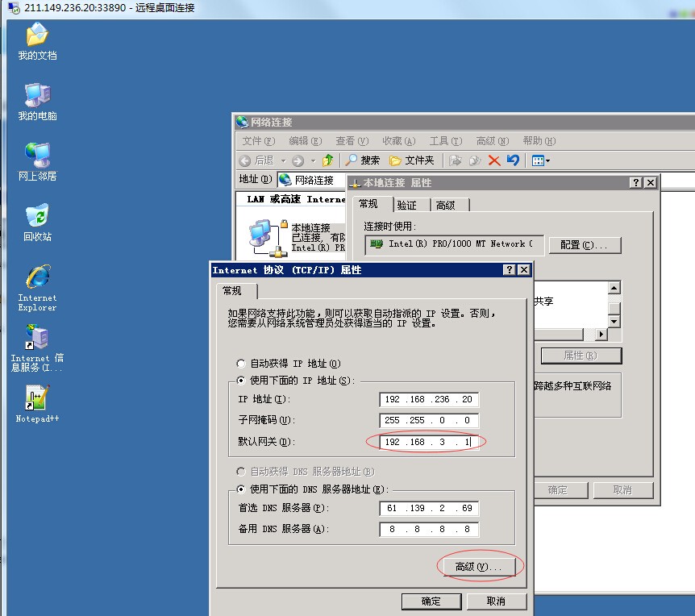Select 使用下面的 DNS 服务器地址 radio button
Image resolution: width=695 pixels, height=616 pixels.
[241, 489]
